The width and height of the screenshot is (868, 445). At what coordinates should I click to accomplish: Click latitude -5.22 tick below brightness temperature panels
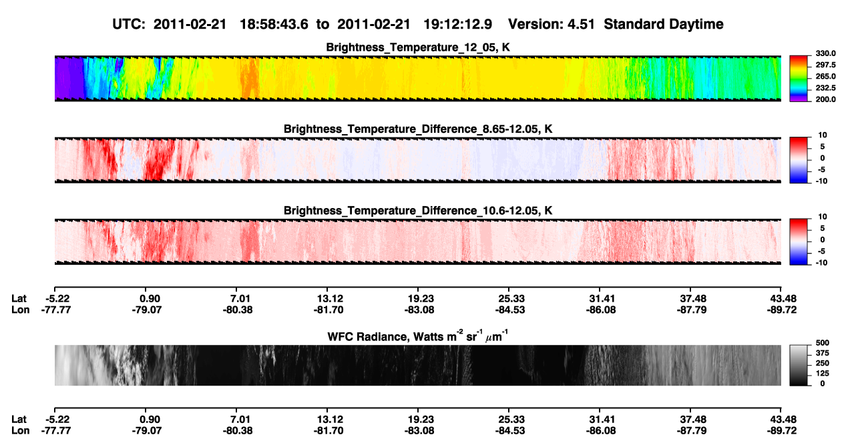click(x=59, y=299)
